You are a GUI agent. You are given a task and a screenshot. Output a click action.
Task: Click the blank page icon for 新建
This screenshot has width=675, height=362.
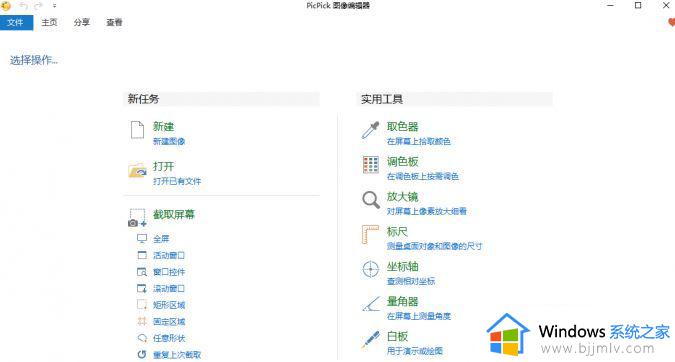click(x=137, y=130)
